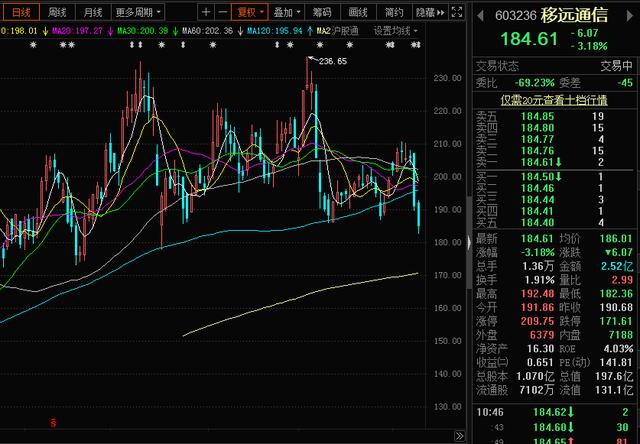Switch to the 日线 daily chart tab
The image size is (640, 444).
coord(21,12)
